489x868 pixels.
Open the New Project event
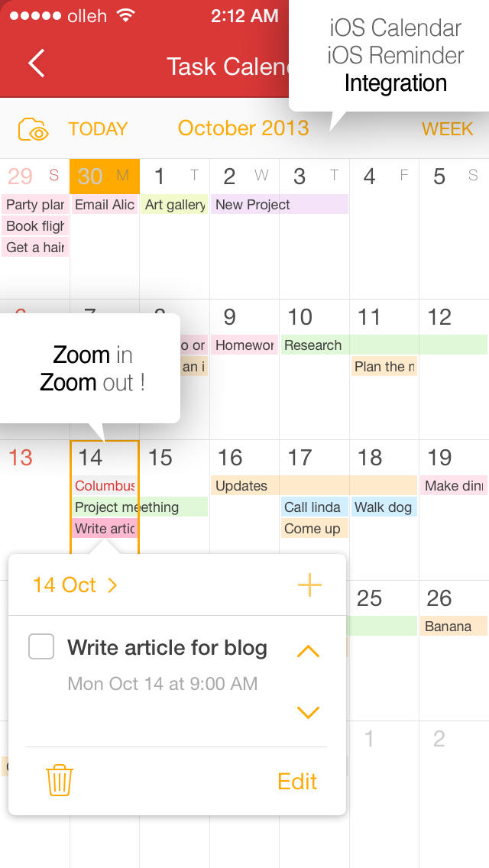279,205
